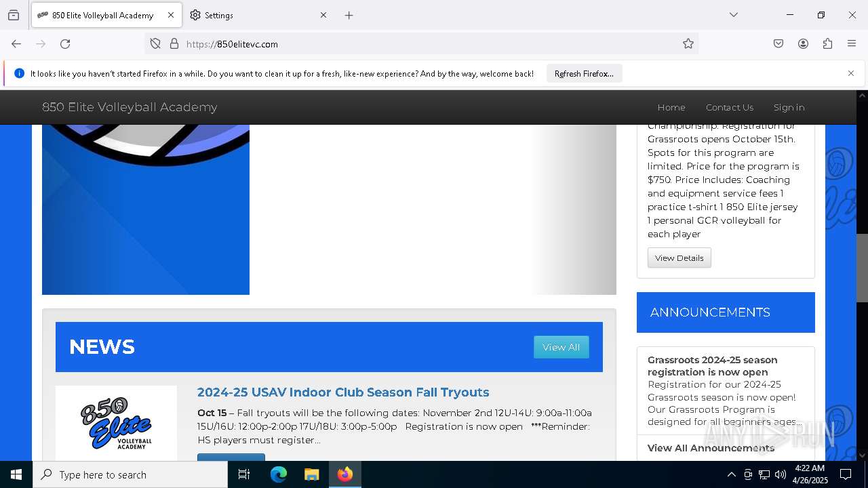Click the taskbar search box
The height and width of the screenshot is (488, 868).
click(x=130, y=474)
